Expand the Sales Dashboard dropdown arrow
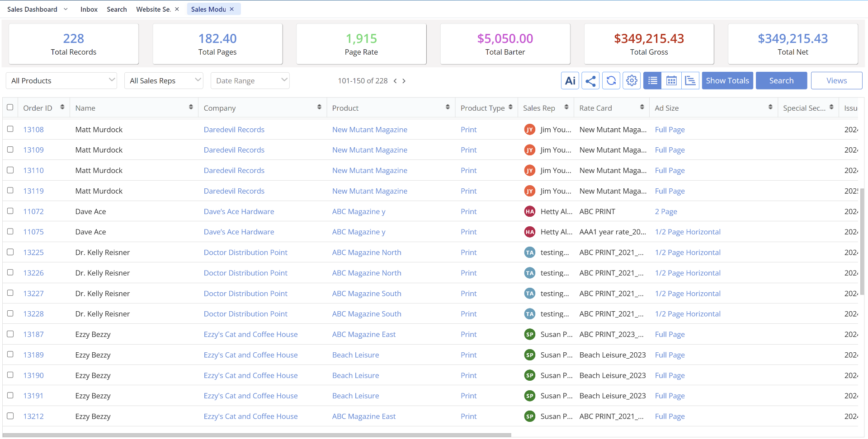Viewport: 868px width, 439px height. (x=66, y=9)
